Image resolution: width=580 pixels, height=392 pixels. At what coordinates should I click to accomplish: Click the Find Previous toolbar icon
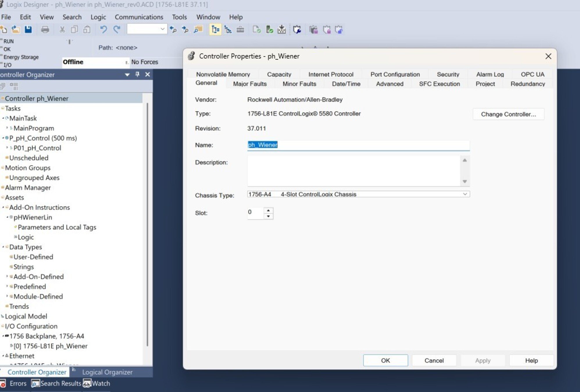click(173, 30)
